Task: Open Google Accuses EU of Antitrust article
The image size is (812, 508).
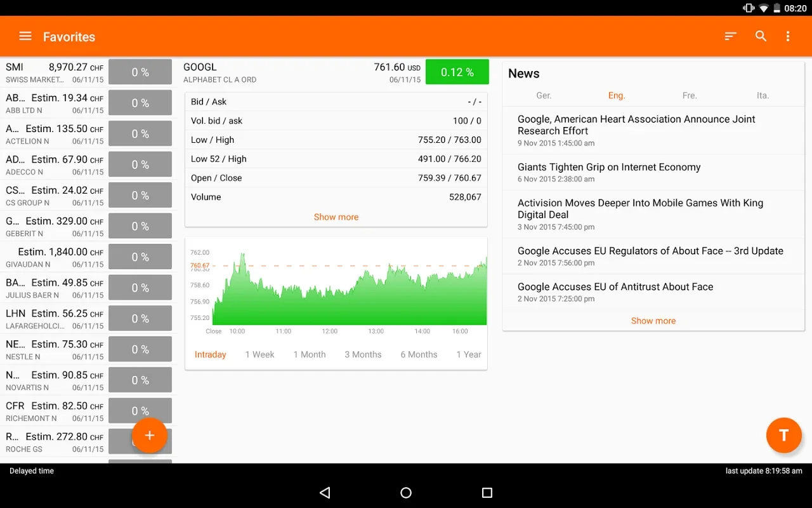Action: click(653, 292)
